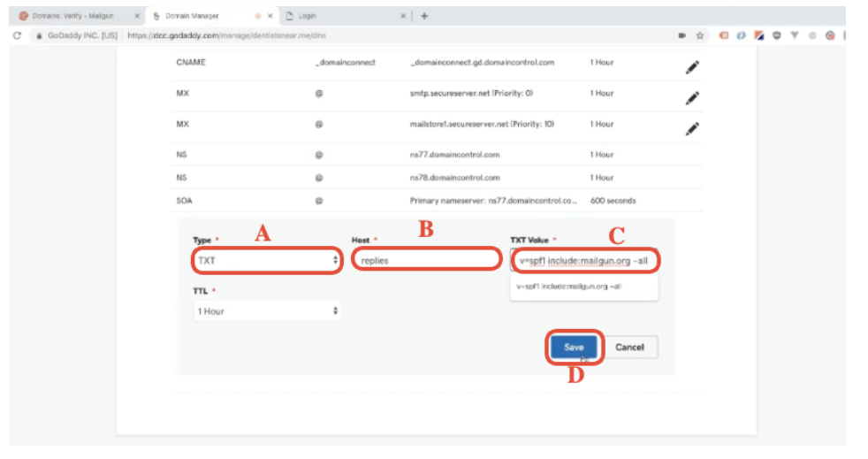868x459 pixels.
Task: Cancel adding the DNS record
Action: (629, 348)
